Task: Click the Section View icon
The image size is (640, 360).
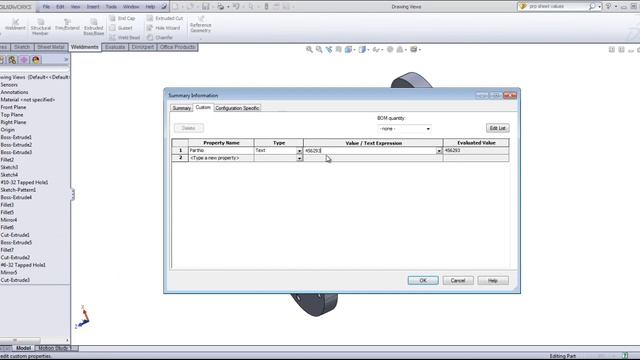Action: 339,49
